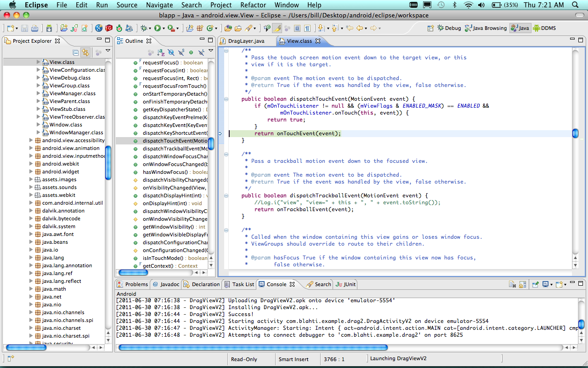This screenshot has height=368, width=588.
Task: Click the Display Selected Console icon
Action: 545,284
